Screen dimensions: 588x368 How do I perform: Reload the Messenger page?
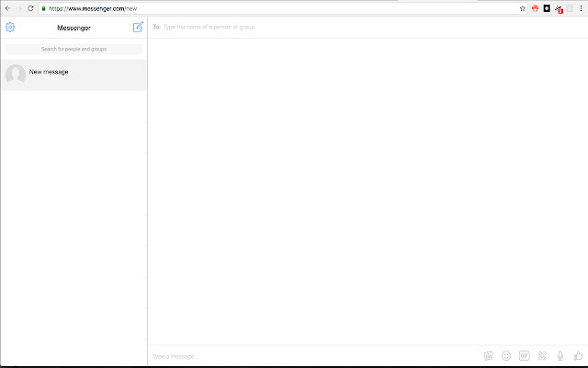(30, 8)
